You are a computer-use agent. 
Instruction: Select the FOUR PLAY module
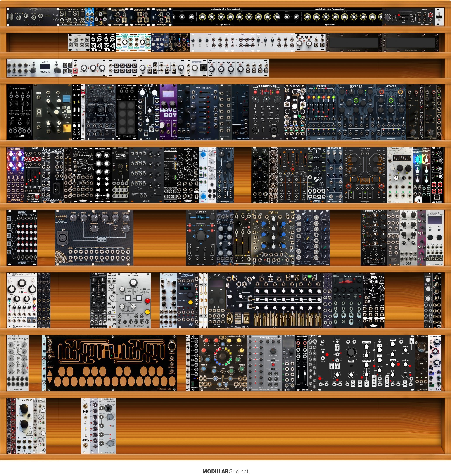[374, 238]
